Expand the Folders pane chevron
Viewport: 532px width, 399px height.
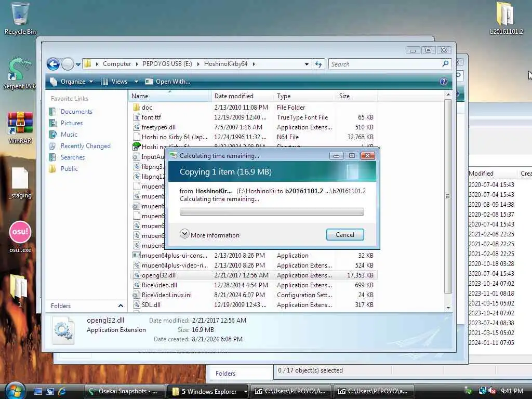(121, 305)
